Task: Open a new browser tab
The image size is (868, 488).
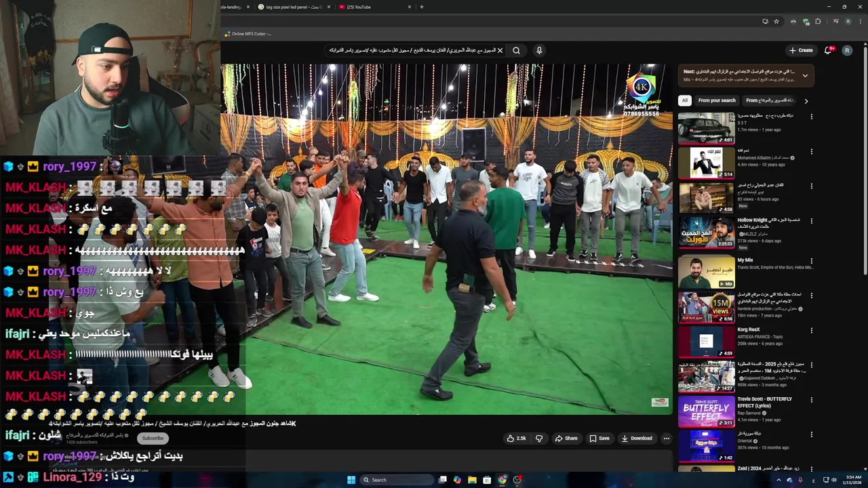Action: click(x=422, y=7)
